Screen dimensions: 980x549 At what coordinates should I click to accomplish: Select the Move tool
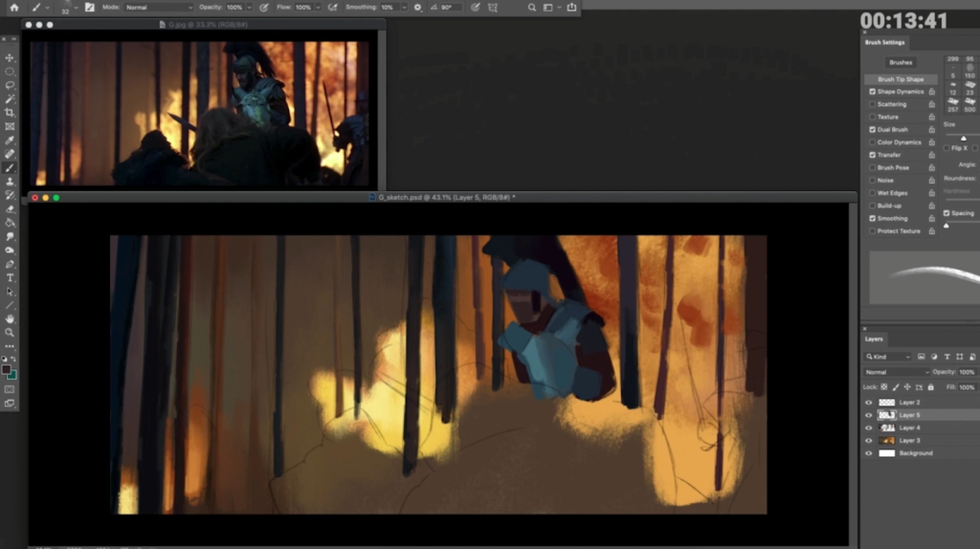11,58
